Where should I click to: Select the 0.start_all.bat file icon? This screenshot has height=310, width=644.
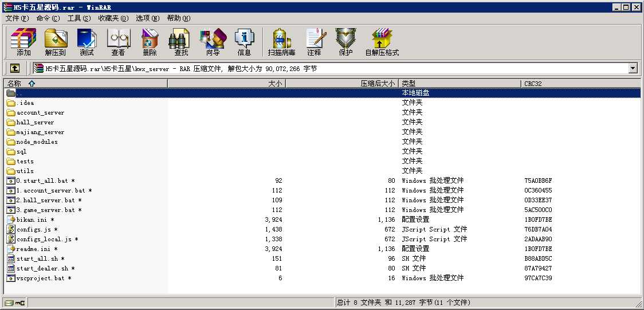click(11, 180)
